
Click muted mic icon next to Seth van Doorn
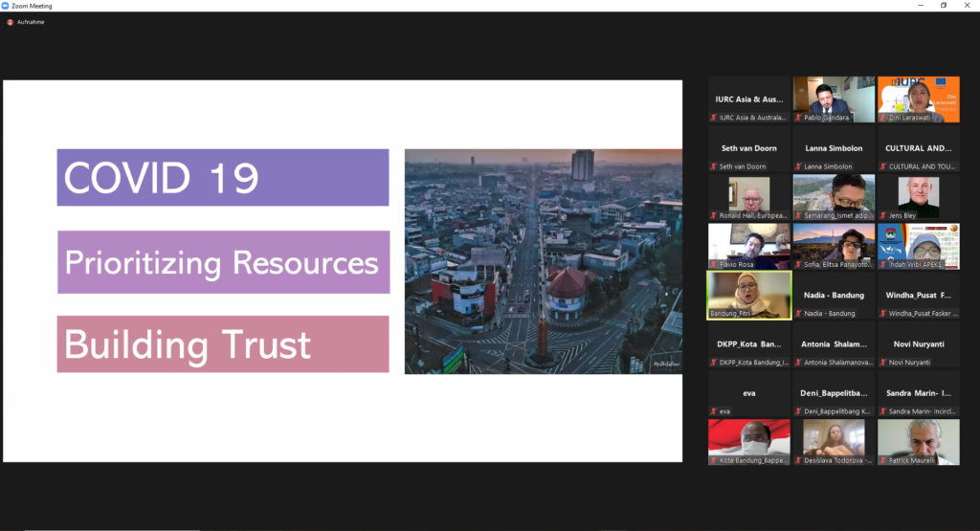[x=713, y=166]
